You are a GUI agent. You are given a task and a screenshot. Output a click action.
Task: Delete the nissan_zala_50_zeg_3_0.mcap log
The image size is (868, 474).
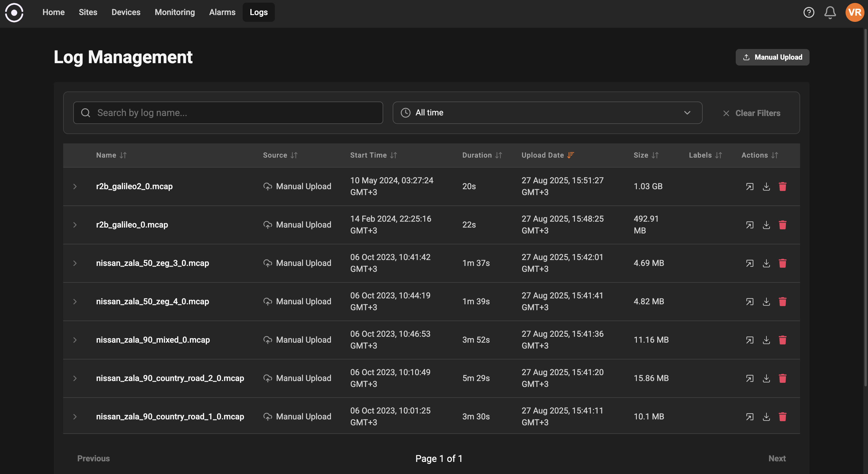[783, 263]
